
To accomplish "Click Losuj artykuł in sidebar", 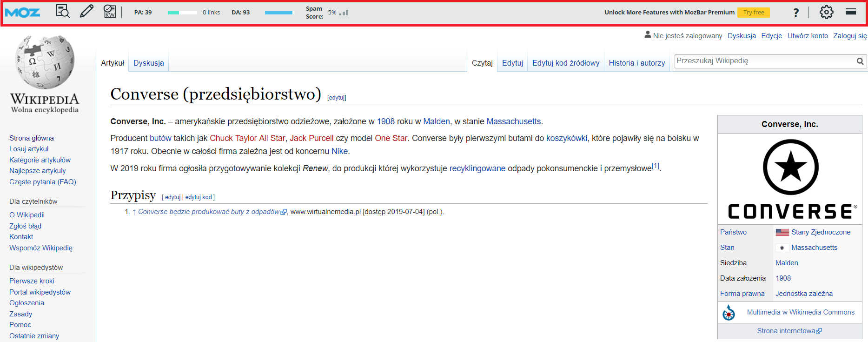I will 29,149.
